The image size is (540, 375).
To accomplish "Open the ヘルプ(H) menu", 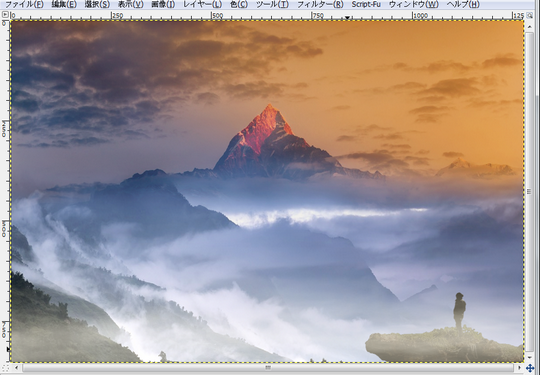I will (463, 4).
